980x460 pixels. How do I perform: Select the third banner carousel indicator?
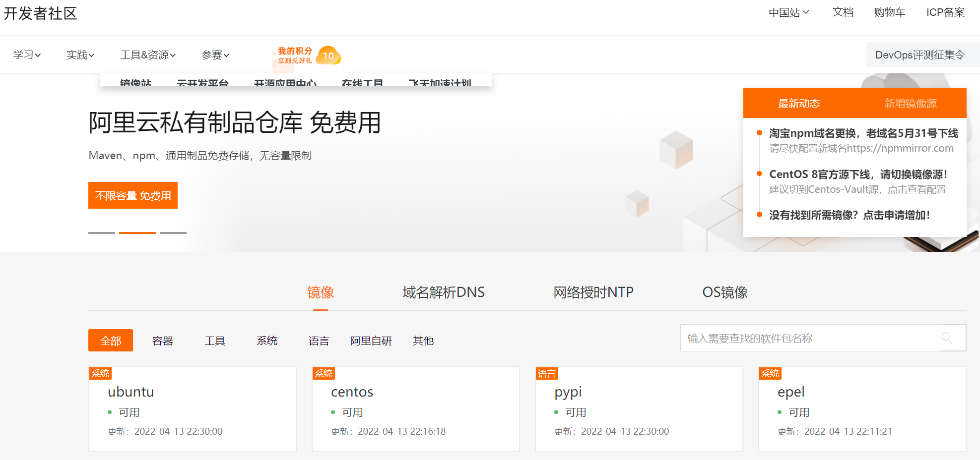click(173, 232)
